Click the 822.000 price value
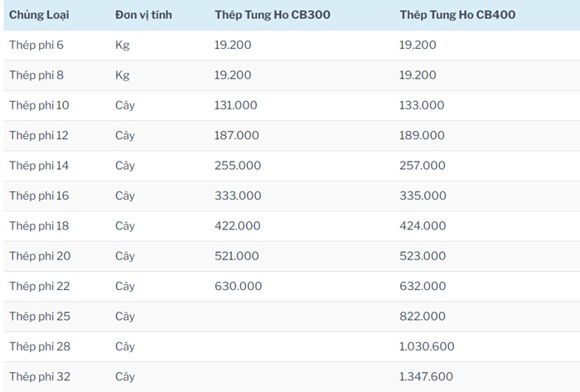580x392 pixels. pos(423,317)
